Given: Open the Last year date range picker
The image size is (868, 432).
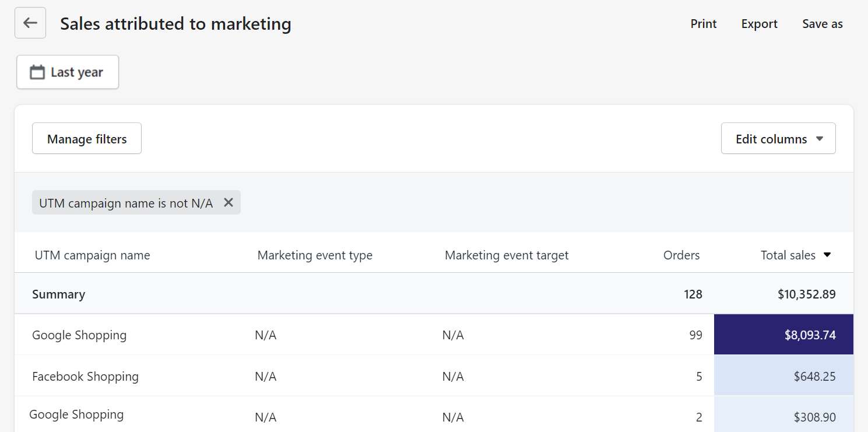Looking at the screenshot, I should tap(68, 72).
